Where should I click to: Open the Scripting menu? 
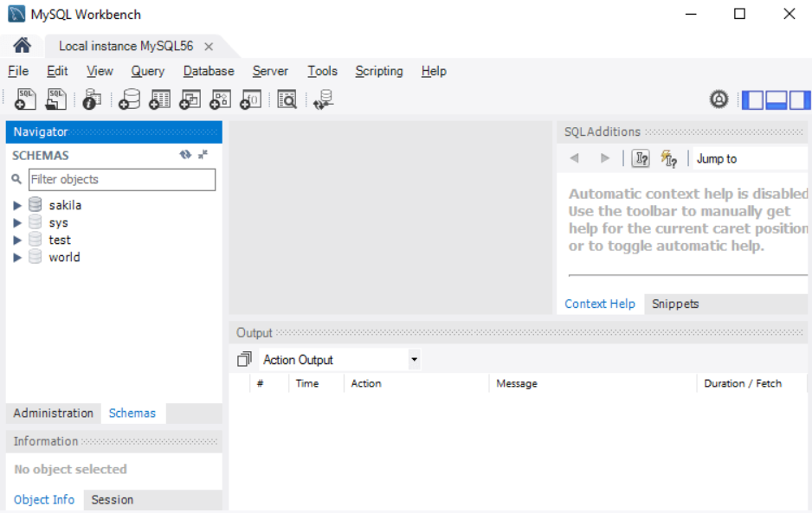[379, 71]
